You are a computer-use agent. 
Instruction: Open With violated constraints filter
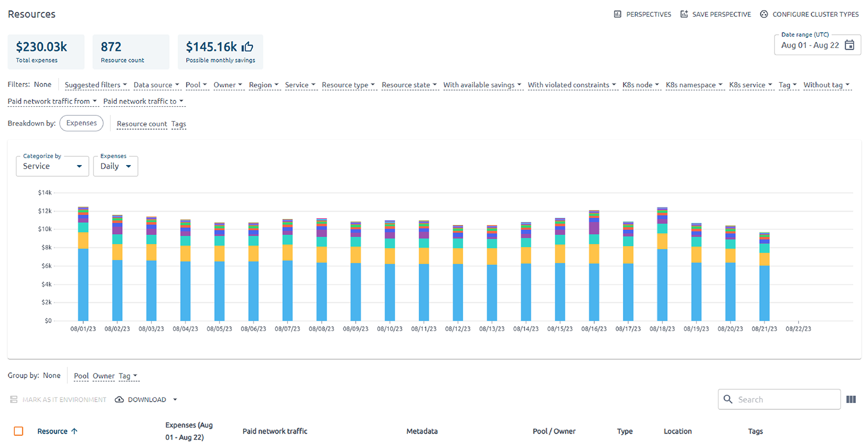[x=572, y=85]
